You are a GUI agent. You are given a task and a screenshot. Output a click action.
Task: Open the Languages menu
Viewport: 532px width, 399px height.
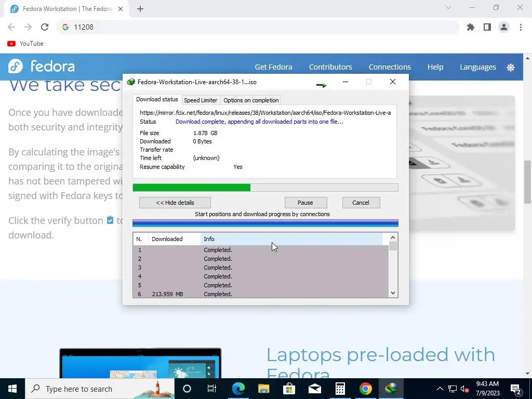(x=478, y=67)
